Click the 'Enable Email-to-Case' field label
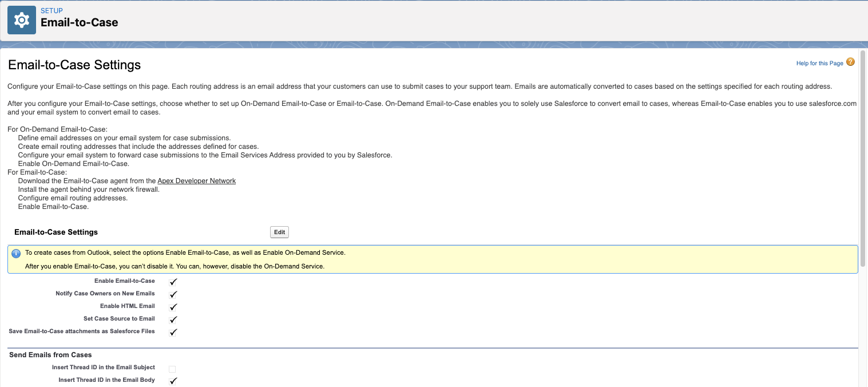Image resolution: width=868 pixels, height=387 pixels. point(125,281)
